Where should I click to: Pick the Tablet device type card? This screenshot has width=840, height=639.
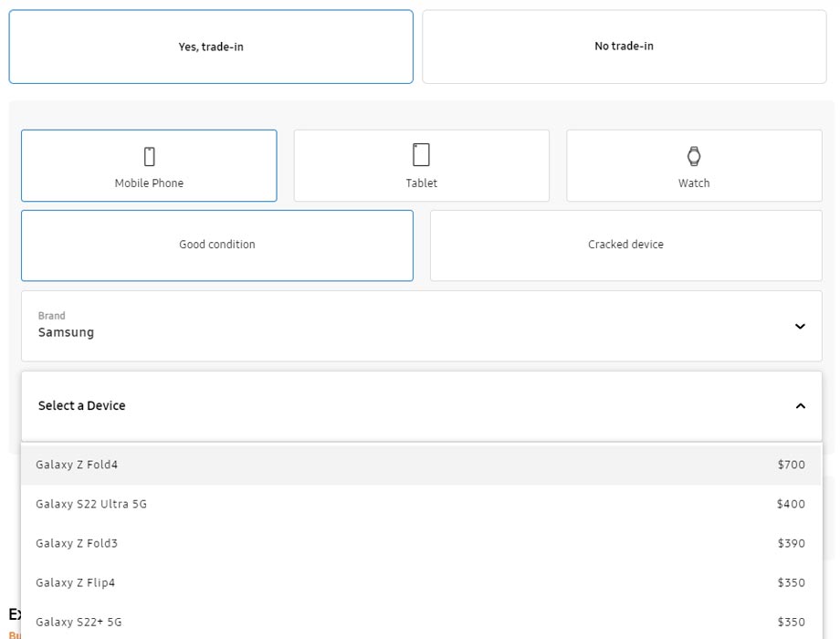click(x=422, y=165)
